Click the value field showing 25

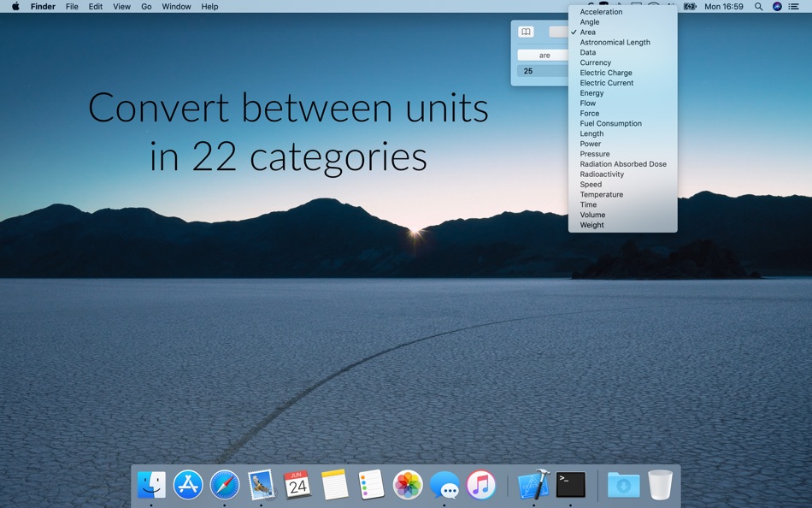click(543, 71)
